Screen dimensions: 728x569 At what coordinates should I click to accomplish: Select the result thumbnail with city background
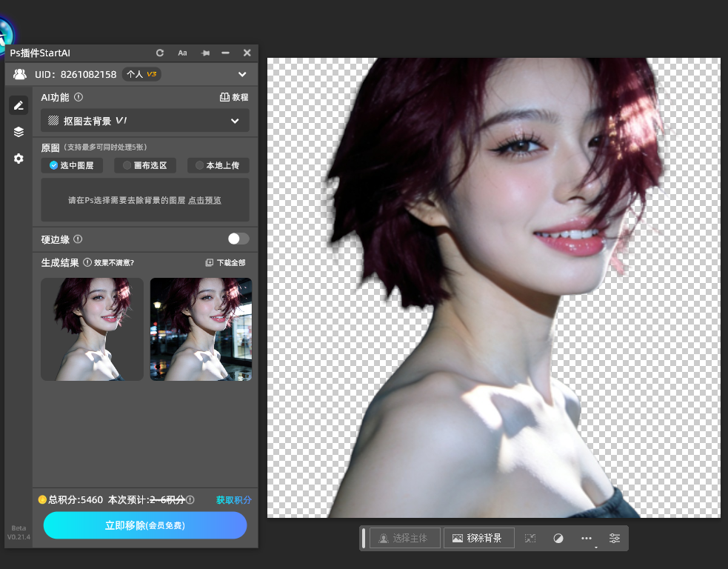click(x=201, y=329)
